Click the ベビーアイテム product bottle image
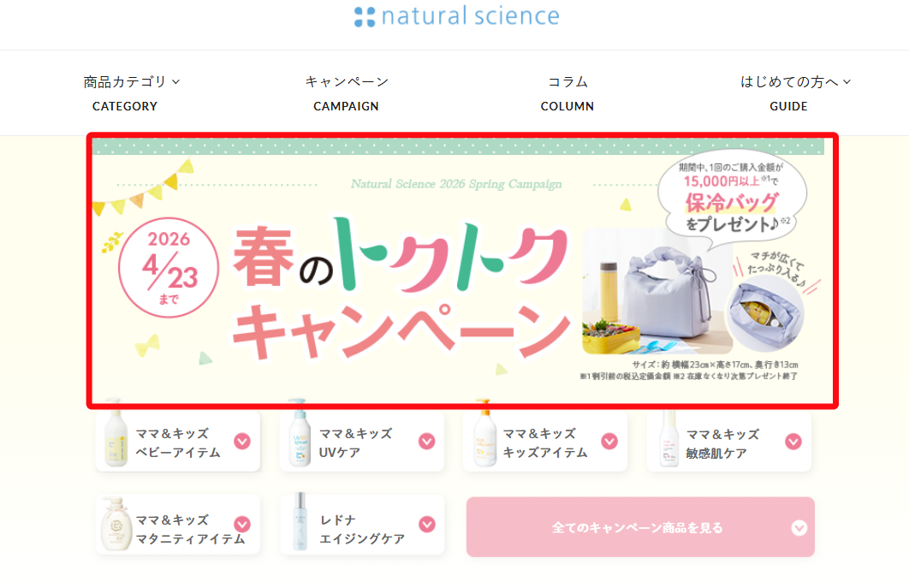The width and height of the screenshot is (909, 588). [x=115, y=437]
